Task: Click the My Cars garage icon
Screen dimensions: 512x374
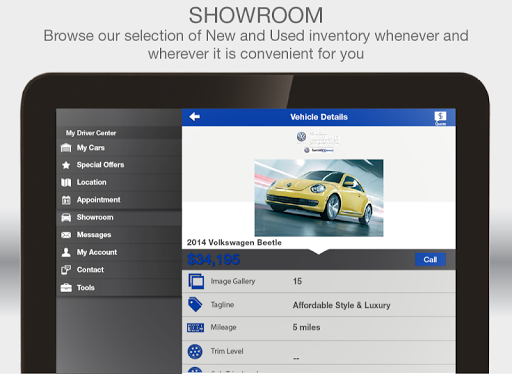Action: [x=66, y=148]
